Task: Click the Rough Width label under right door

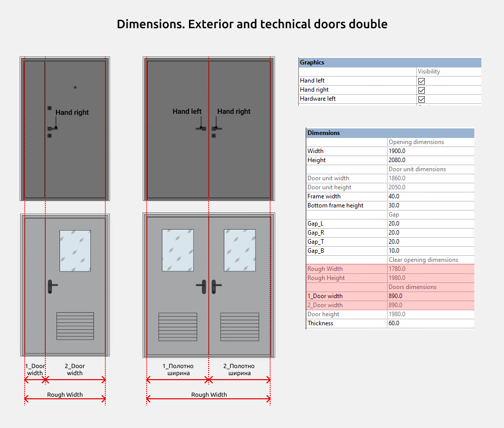Action: (209, 395)
